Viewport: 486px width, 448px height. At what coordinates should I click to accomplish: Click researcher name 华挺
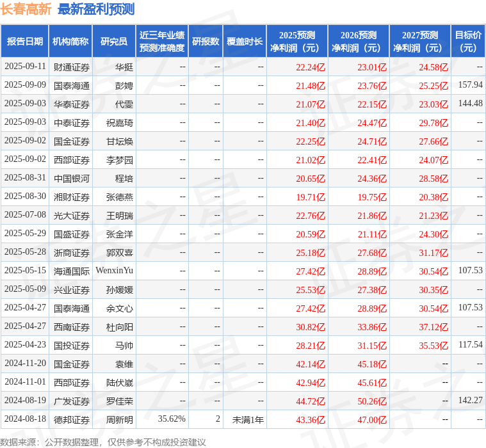(x=124, y=67)
